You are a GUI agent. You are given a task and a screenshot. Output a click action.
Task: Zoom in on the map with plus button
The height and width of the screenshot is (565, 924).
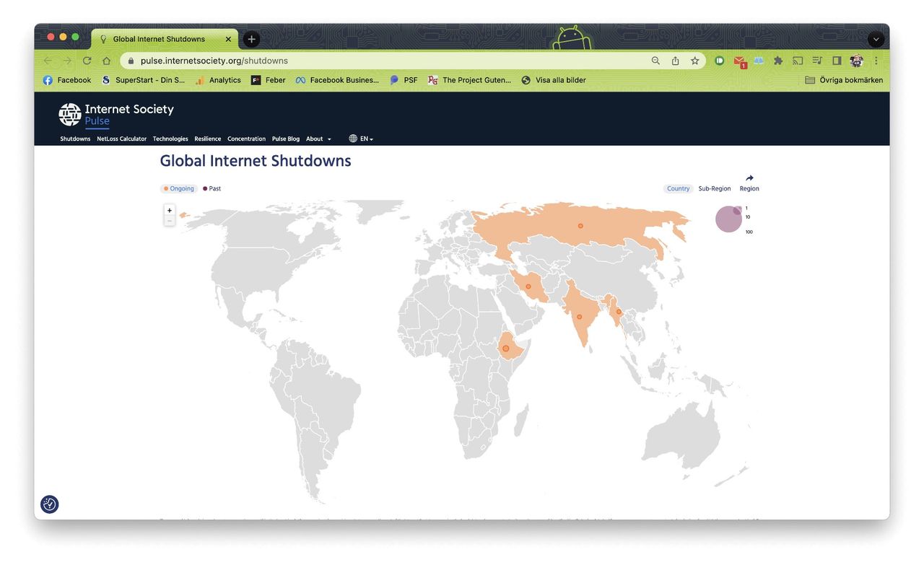[170, 211]
